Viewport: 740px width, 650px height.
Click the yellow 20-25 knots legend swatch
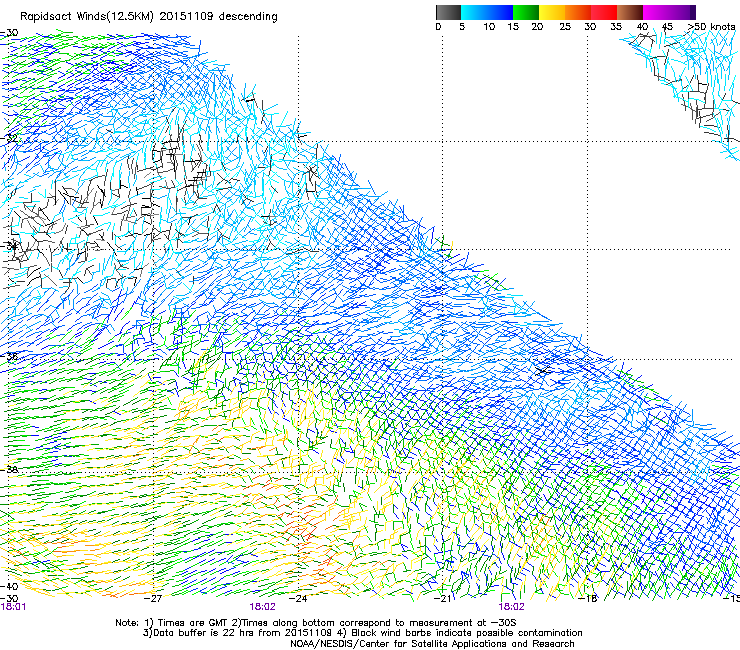click(x=552, y=12)
